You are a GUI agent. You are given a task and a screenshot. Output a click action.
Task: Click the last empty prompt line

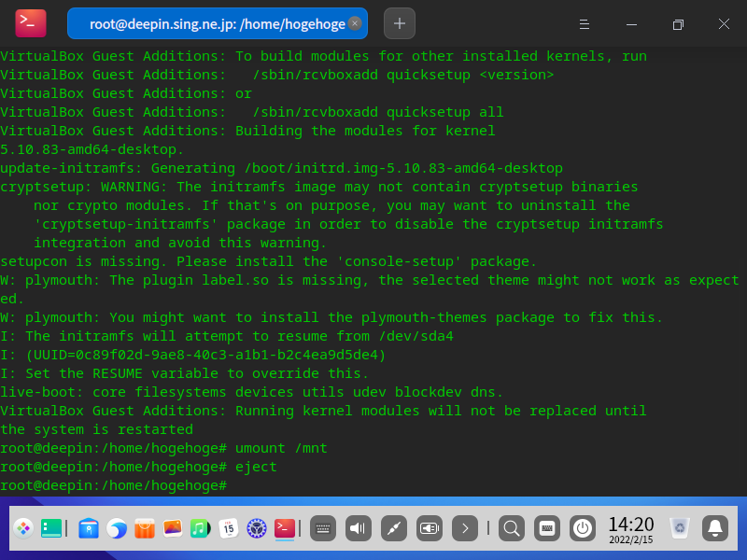(113, 485)
